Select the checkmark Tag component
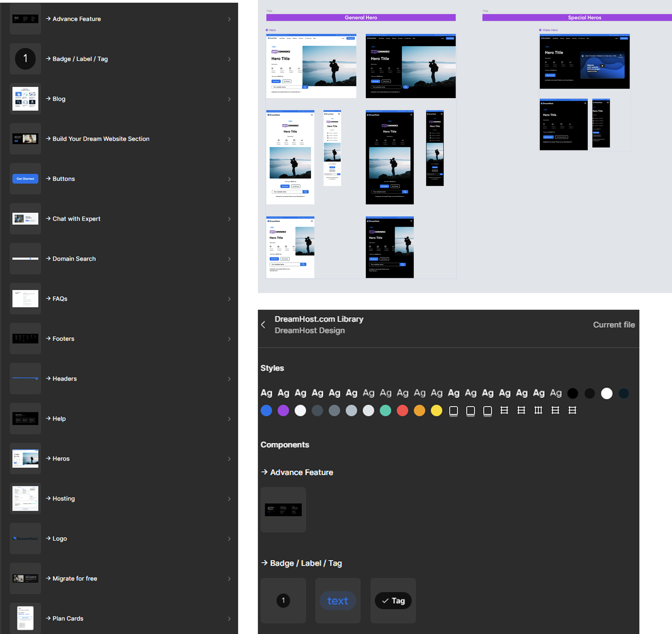672x634 pixels. [x=393, y=601]
